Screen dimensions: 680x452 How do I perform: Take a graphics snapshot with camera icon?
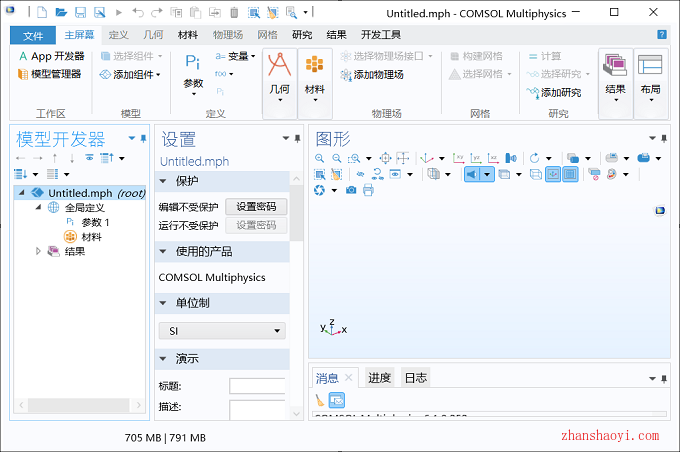tap(351, 190)
